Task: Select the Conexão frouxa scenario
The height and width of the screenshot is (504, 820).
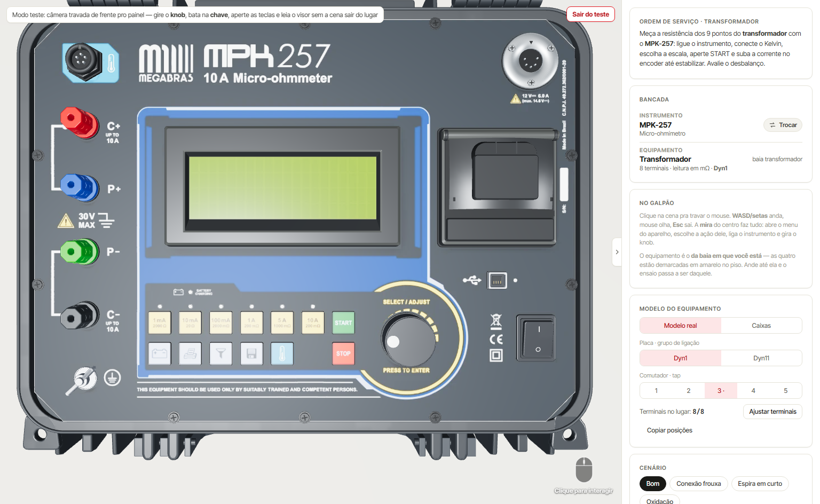Action: click(698, 484)
